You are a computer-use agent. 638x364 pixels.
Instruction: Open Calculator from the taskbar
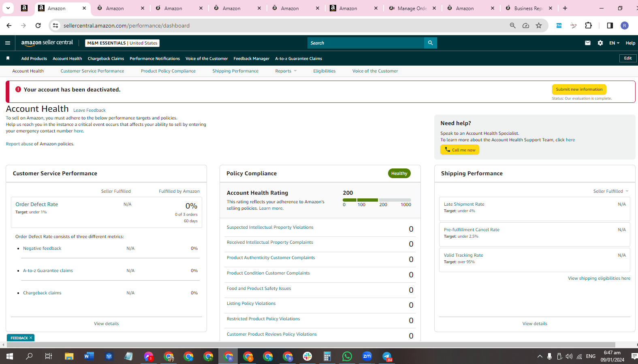[327, 356]
